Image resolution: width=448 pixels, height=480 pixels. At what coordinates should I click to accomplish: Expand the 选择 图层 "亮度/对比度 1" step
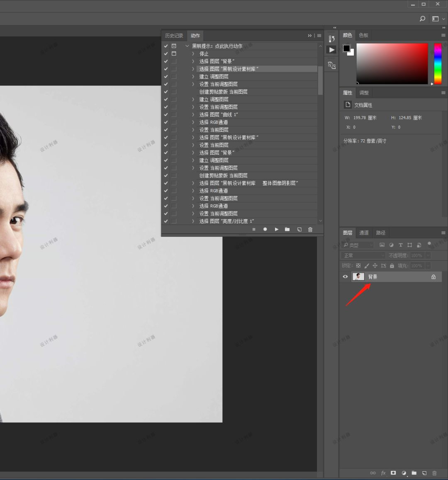pyautogui.click(x=193, y=221)
